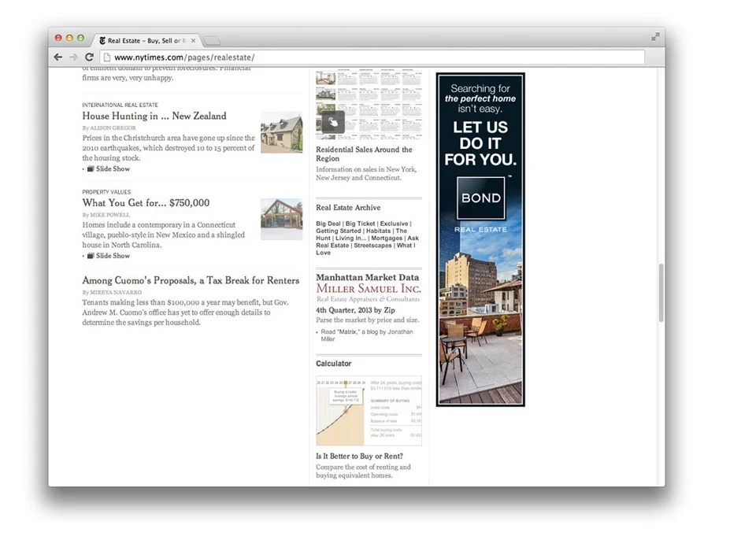The width and height of the screenshot is (756, 540).
Task: Click the residential sales listing graphic
Action: (x=369, y=105)
